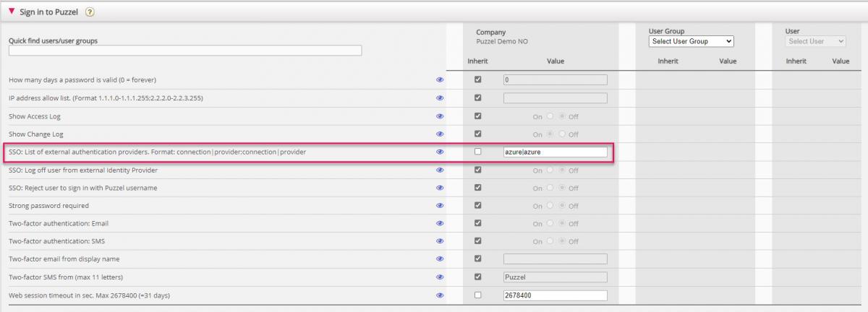Select Off radio for Two-factor authentication: Email
The image size is (868, 312).
pos(563,223)
